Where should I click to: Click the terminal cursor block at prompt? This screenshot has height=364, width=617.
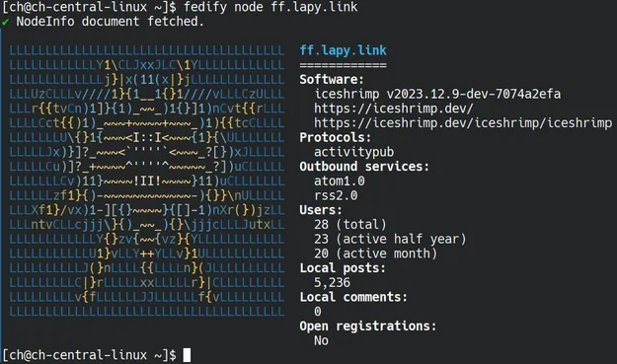187,355
